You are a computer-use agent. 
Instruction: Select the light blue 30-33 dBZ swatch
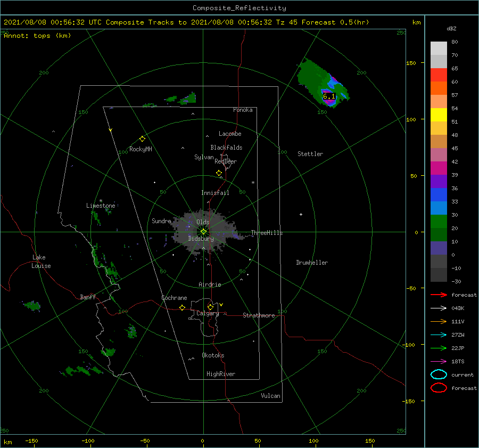439,208
